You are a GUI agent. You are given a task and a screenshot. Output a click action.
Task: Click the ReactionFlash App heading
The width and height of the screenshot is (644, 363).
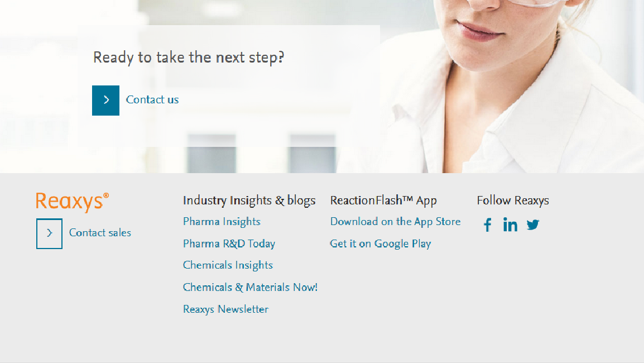tap(383, 200)
